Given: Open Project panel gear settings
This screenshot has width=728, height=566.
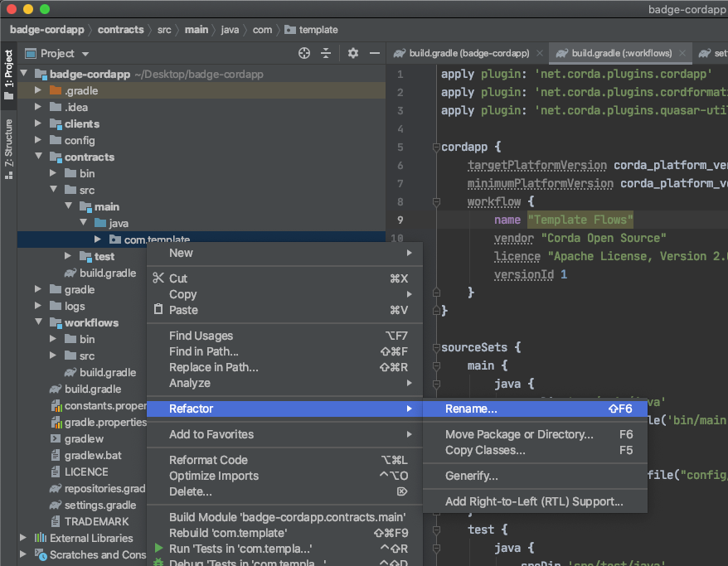Looking at the screenshot, I should tap(353, 53).
